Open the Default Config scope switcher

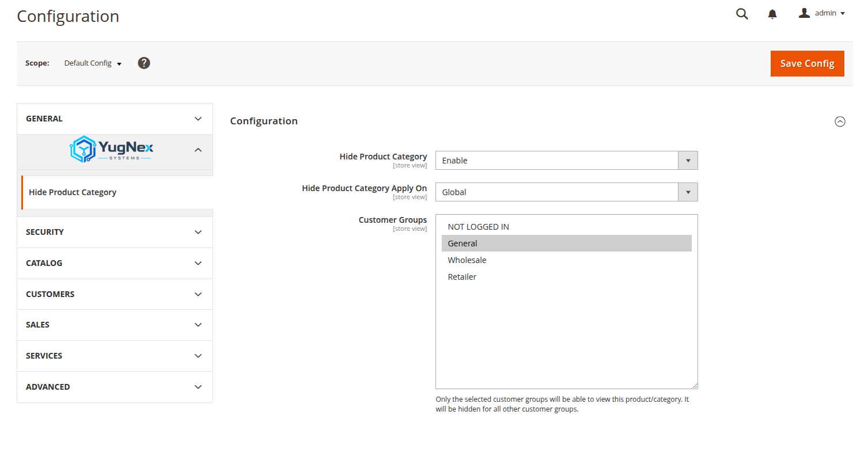[93, 63]
